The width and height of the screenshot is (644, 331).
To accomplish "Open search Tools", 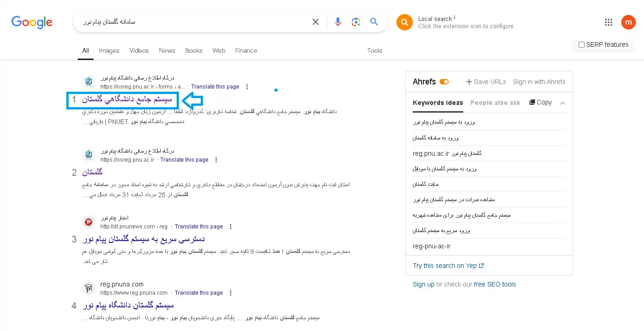I will pyautogui.click(x=375, y=50).
